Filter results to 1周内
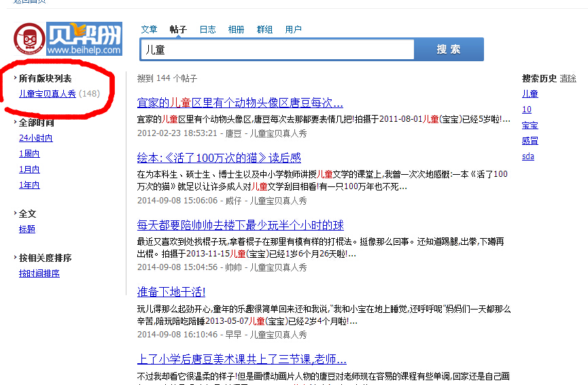The height and width of the screenshot is (385, 588). (29, 154)
